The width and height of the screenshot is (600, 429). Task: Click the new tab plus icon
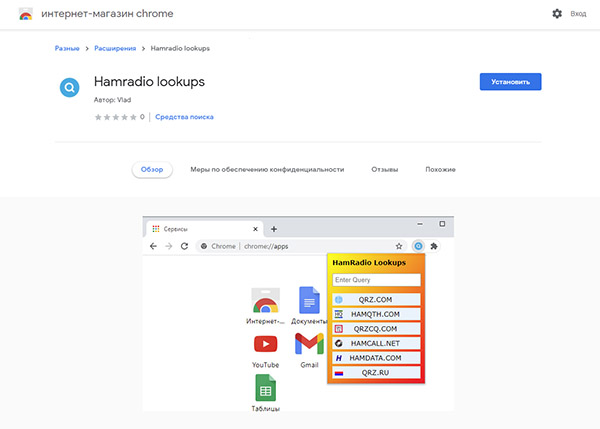[x=274, y=229]
